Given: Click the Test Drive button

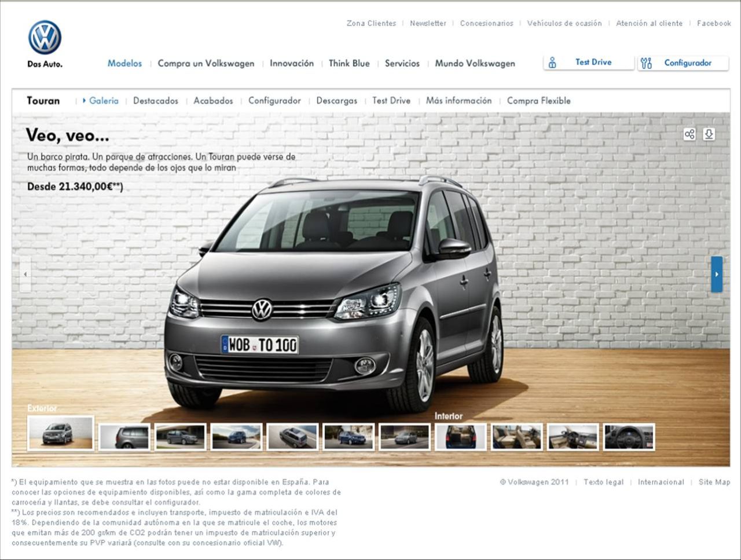Looking at the screenshot, I should [593, 63].
